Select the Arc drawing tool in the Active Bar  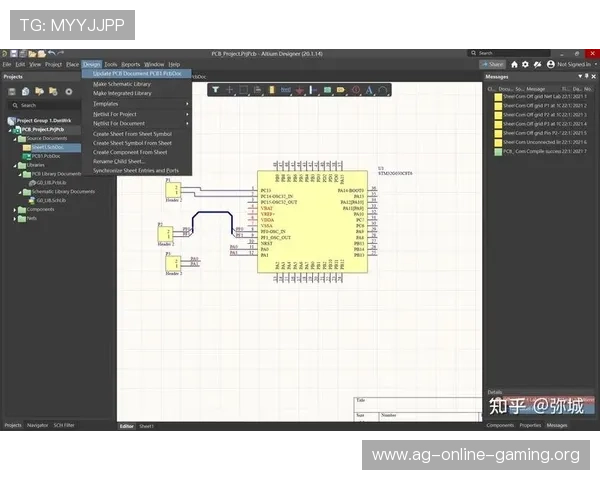[x=383, y=90]
